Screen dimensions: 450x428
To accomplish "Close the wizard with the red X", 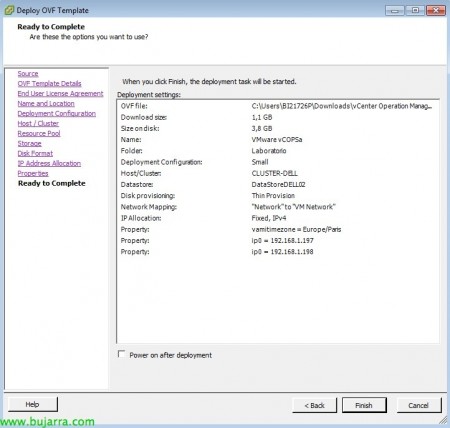I will [436, 10].
